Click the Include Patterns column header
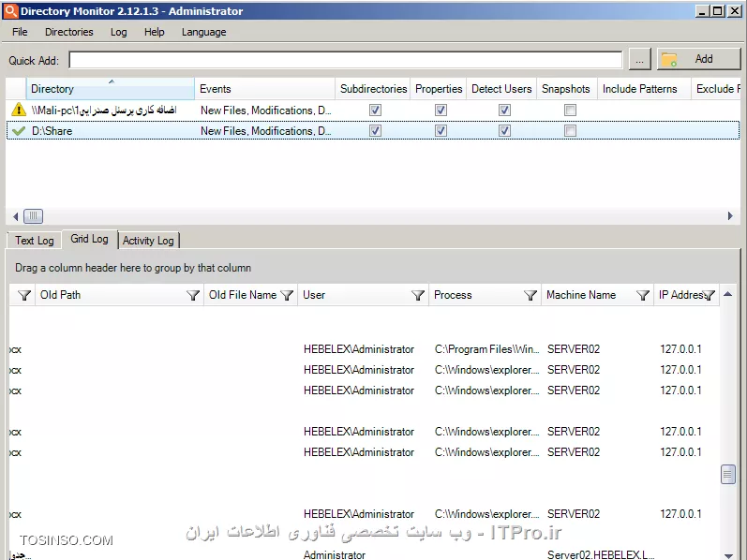 [x=644, y=89]
